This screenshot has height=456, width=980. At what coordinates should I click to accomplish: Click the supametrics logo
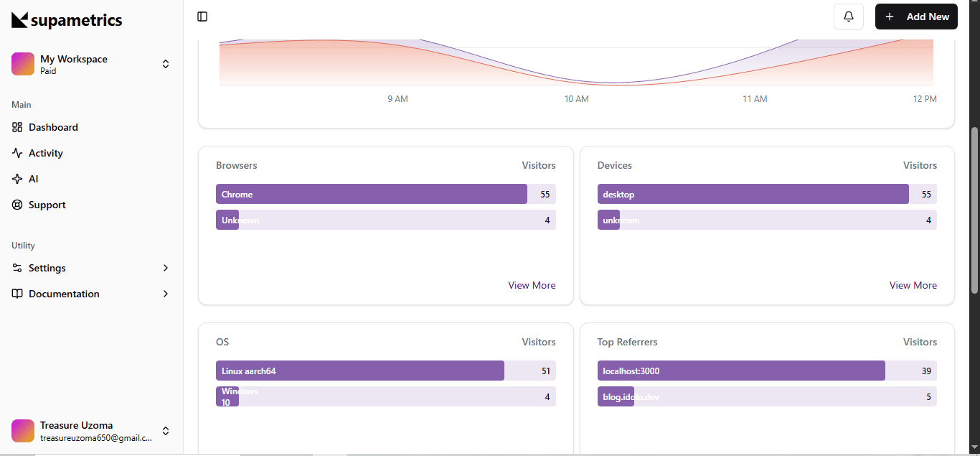coord(67,20)
